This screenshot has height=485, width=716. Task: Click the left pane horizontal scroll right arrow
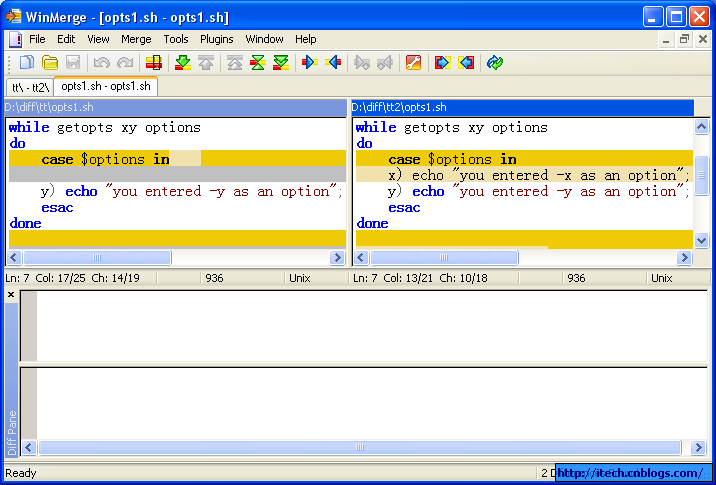(337, 258)
